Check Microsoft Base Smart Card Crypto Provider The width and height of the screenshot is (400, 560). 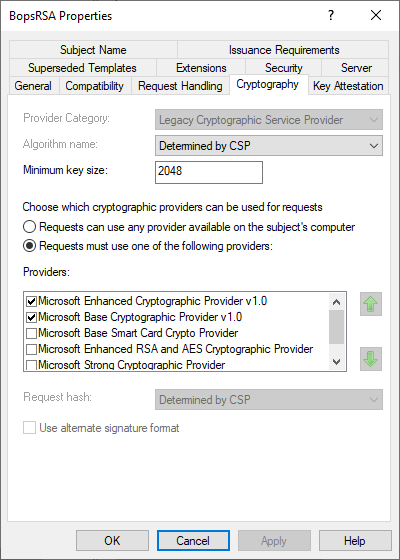point(31,333)
